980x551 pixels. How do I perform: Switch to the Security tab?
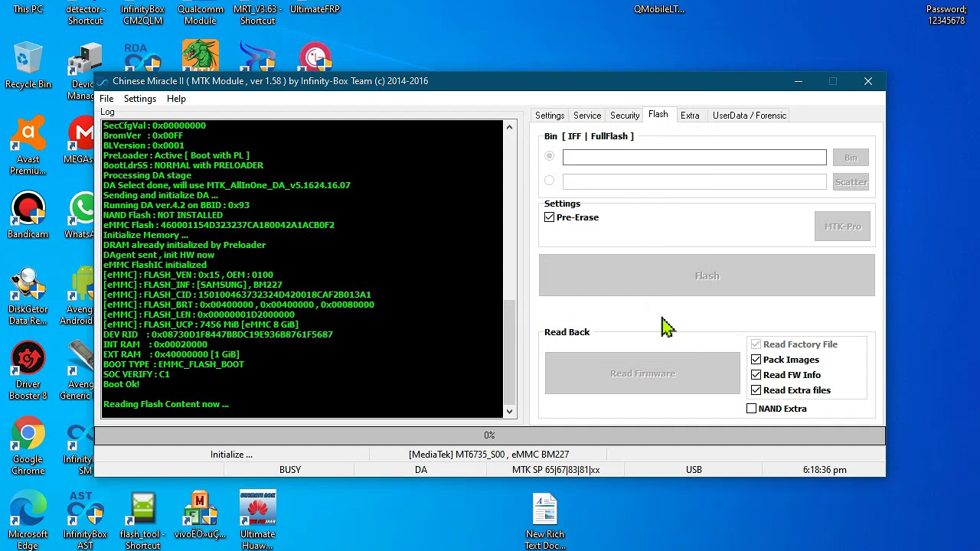[x=625, y=116]
